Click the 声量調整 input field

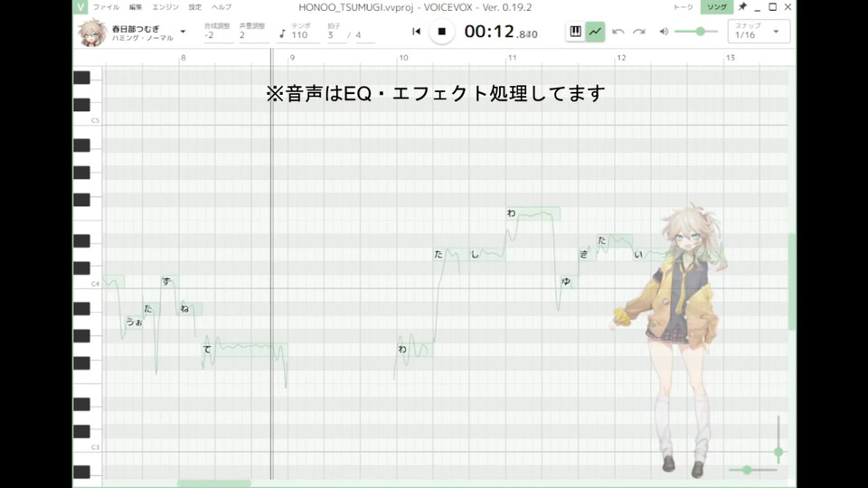253,33
